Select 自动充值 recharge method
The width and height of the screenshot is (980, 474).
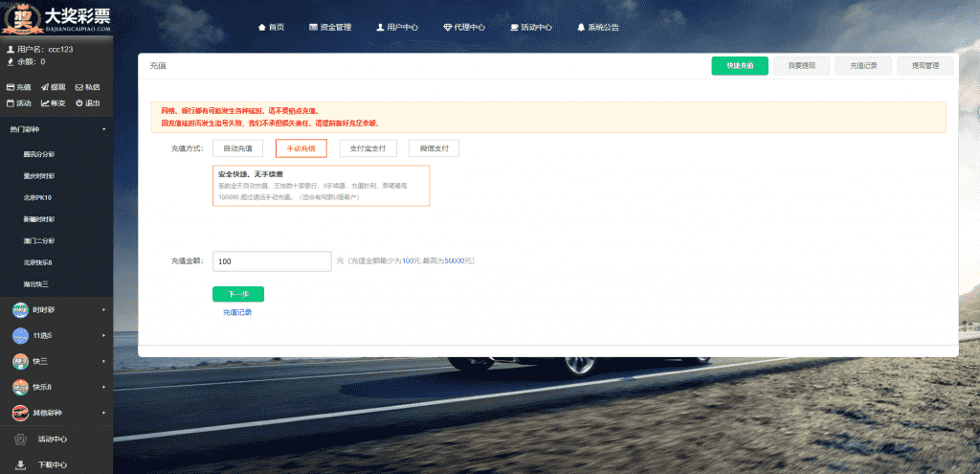[237, 148]
